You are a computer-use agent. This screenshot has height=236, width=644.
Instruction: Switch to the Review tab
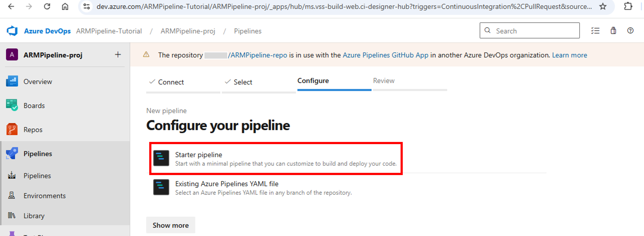(x=384, y=81)
